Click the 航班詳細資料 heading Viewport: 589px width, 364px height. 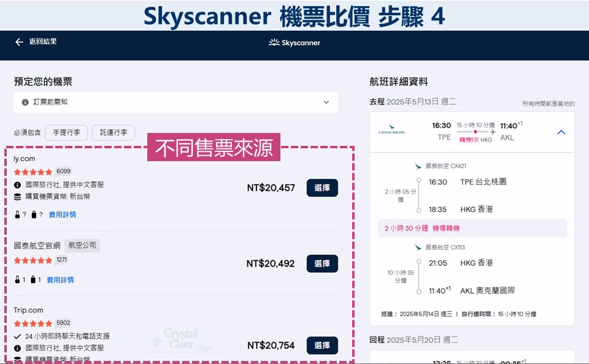[x=399, y=82]
